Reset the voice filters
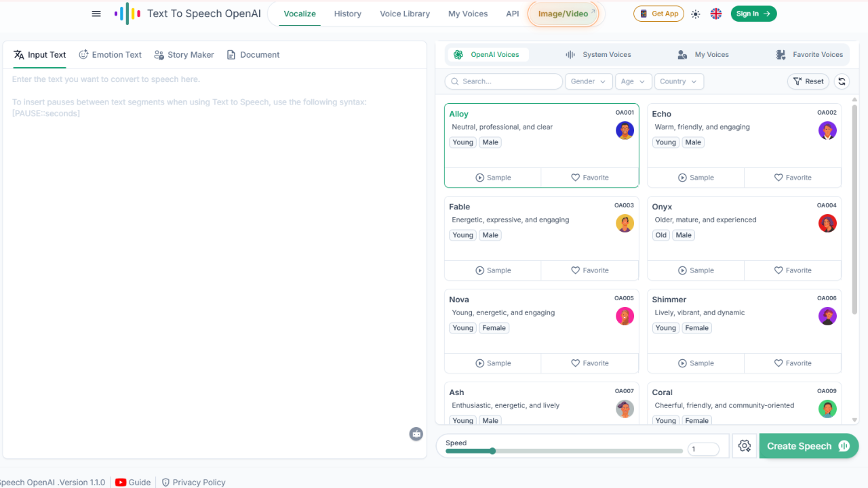The height and width of the screenshot is (488, 868). click(x=808, y=81)
